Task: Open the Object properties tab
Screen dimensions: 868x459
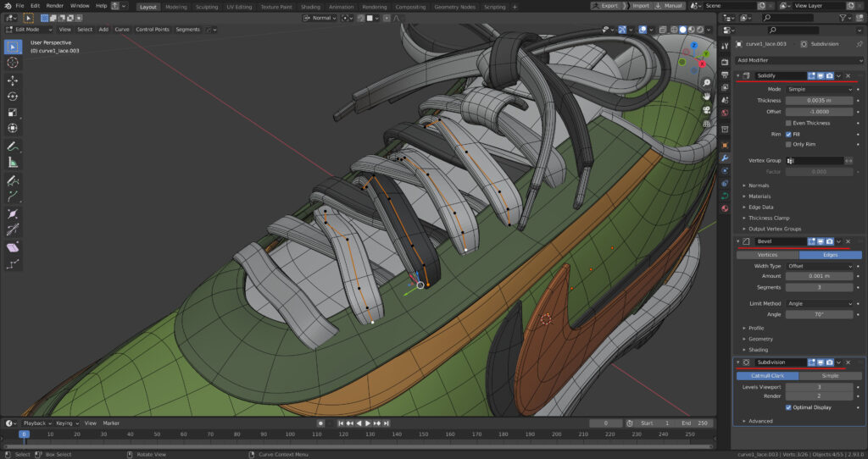Action: click(725, 146)
